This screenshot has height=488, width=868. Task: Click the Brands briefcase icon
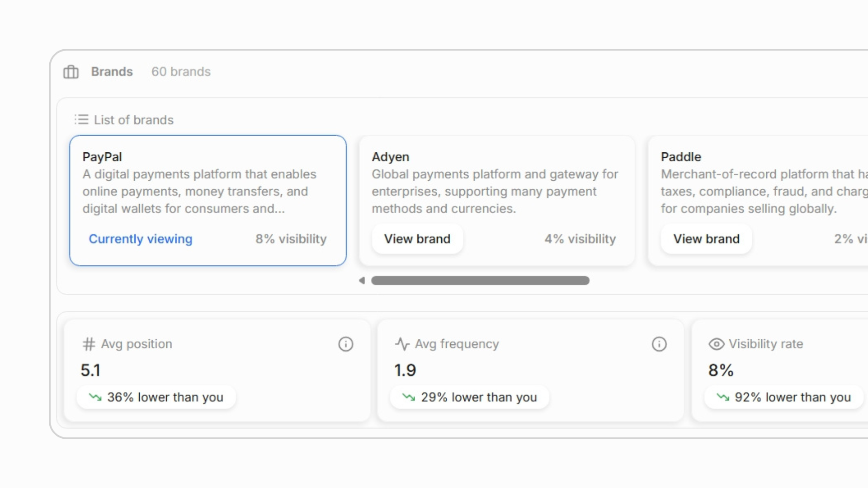click(x=71, y=72)
